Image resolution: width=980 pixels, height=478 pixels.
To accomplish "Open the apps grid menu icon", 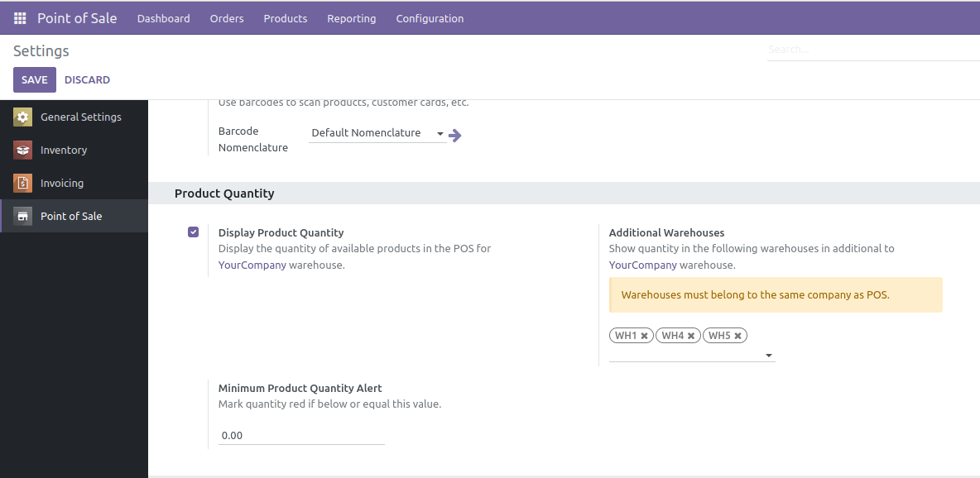I will (x=20, y=18).
